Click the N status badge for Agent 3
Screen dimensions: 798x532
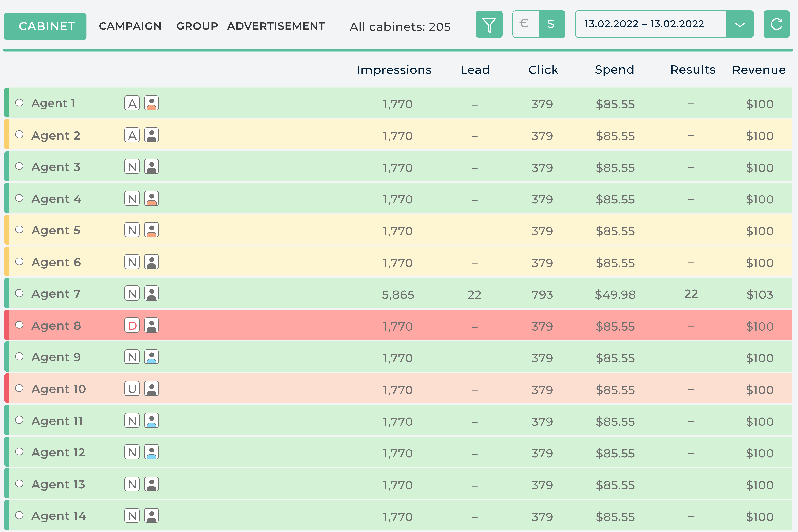click(132, 167)
